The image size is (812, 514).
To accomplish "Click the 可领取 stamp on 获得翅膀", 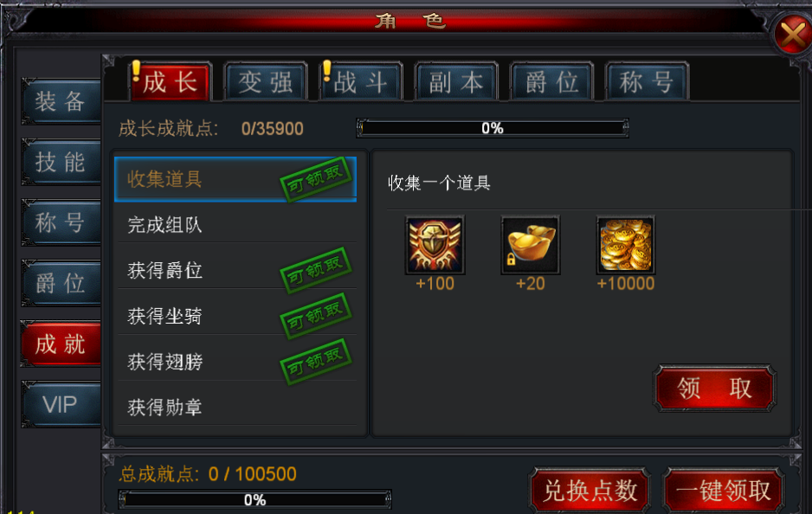I will (x=315, y=362).
